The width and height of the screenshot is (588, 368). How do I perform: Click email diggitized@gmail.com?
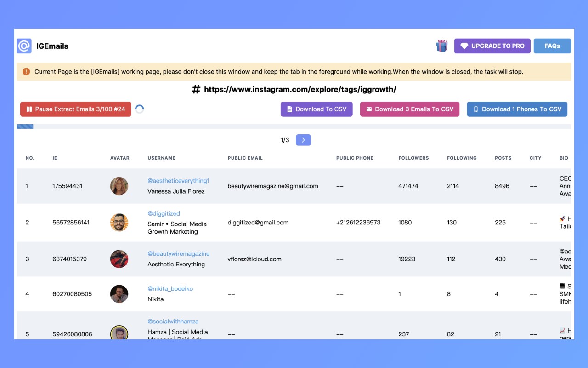tap(258, 222)
